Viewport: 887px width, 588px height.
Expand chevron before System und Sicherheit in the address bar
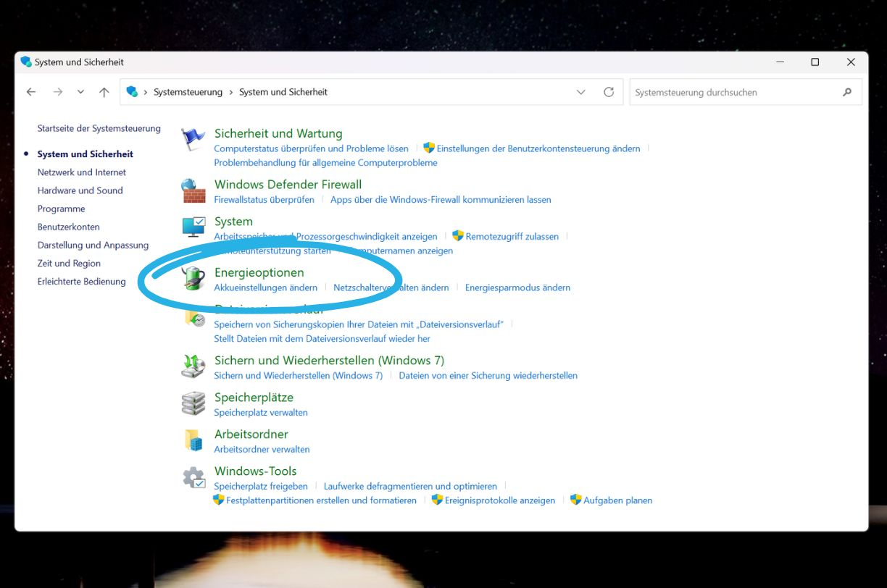coord(231,92)
